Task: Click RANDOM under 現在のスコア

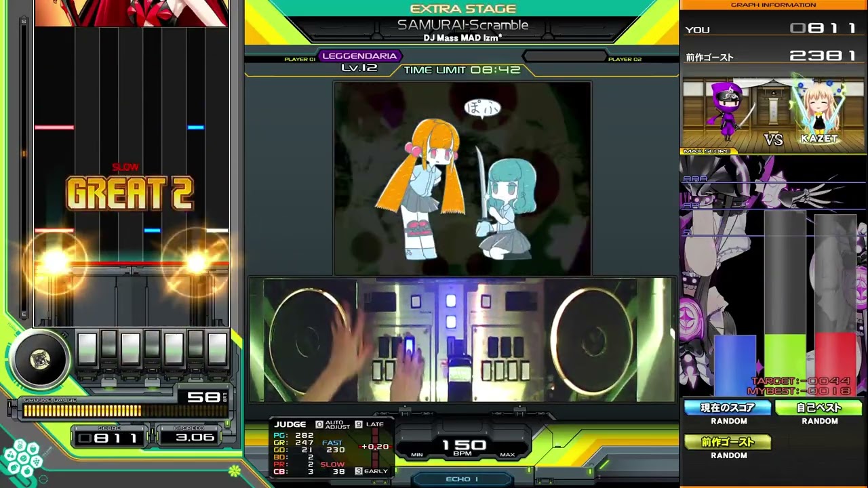Action: 729,422
